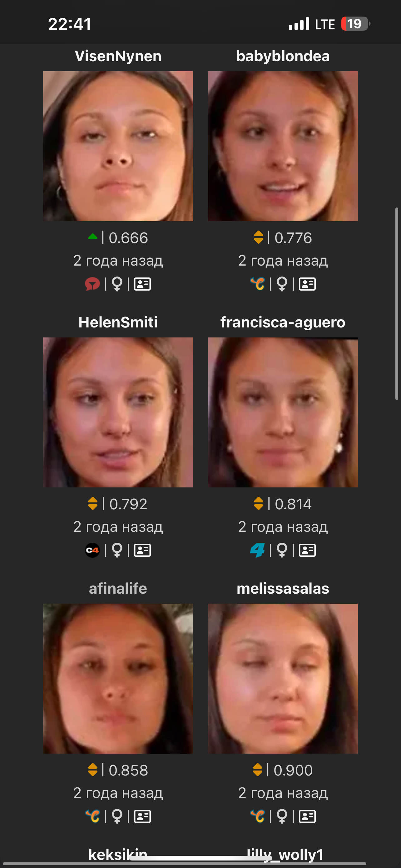The image size is (401, 868).
Task: Tap the green up arrow beside 0.666
Action: coord(92,237)
